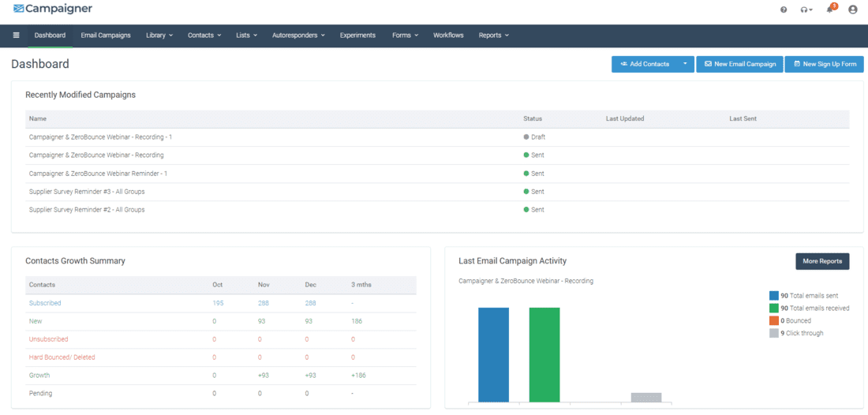Click the green Total emails received swatch
Viewport: 868px width, 415px height.
(773, 308)
